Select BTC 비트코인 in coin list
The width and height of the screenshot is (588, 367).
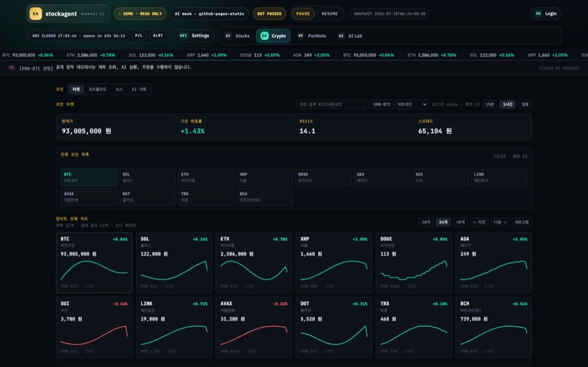pyautogui.click(x=89, y=178)
